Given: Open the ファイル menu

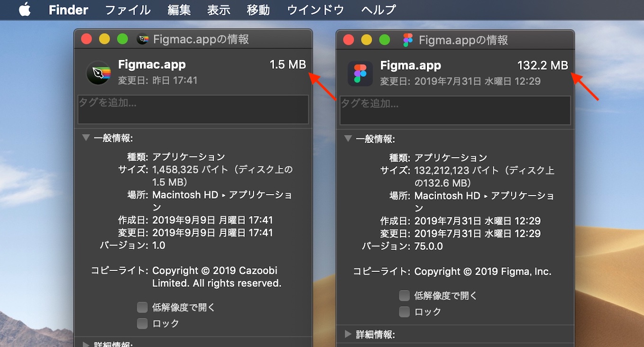Looking at the screenshot, I should point(127,9).
